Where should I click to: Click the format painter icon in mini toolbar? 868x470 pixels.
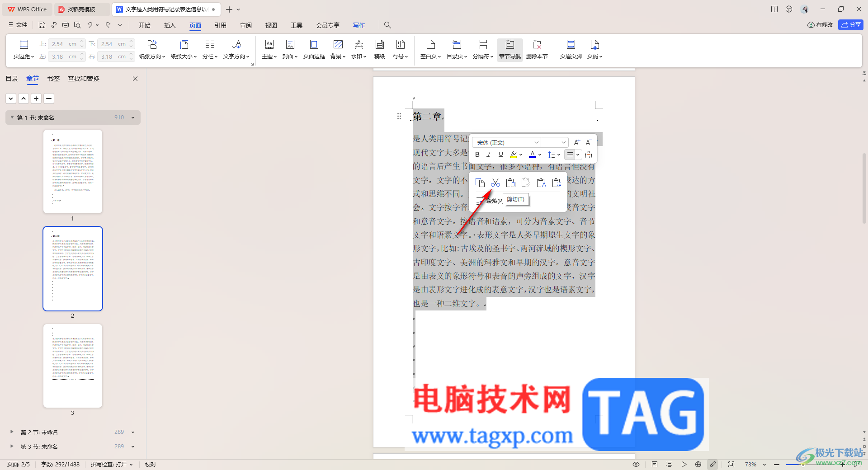(x=588, y=155)
